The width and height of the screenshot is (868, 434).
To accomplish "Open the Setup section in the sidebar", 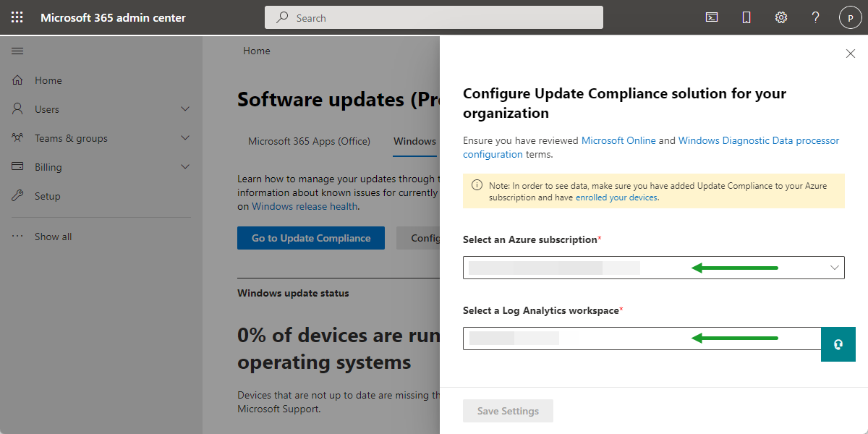I will coord(48,195).
